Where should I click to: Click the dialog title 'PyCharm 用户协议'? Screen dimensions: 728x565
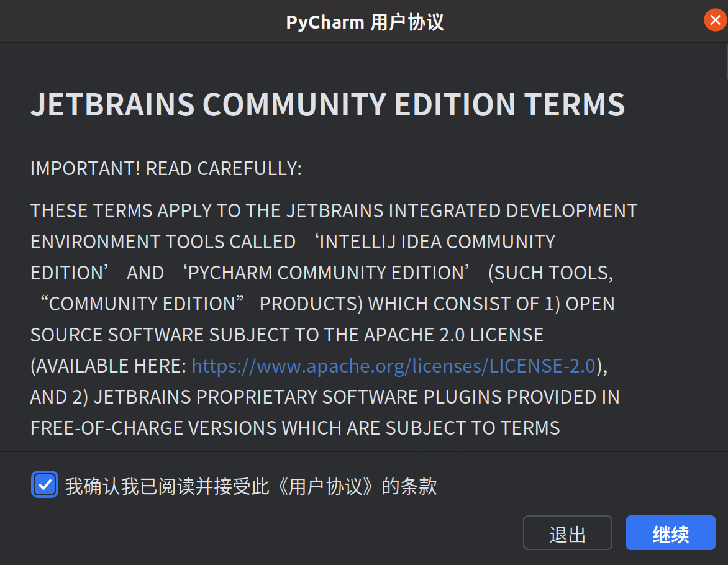point(365,22)
